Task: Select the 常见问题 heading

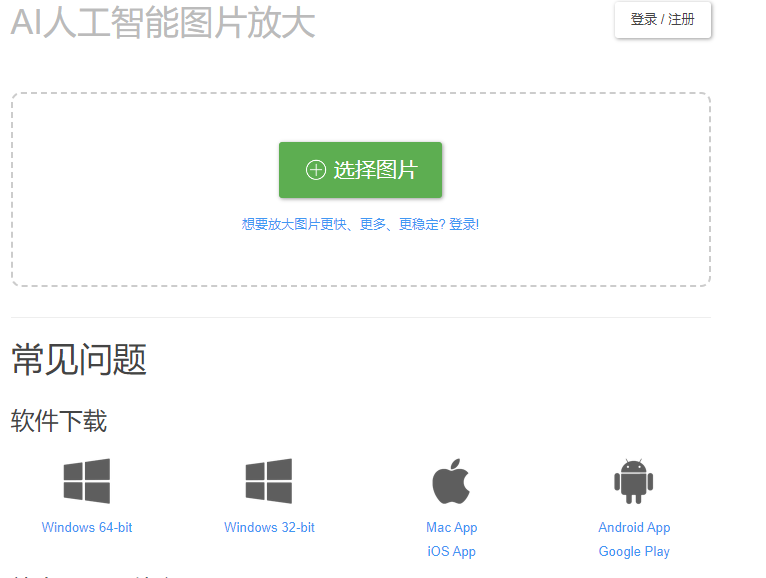Action: [79, 359]
